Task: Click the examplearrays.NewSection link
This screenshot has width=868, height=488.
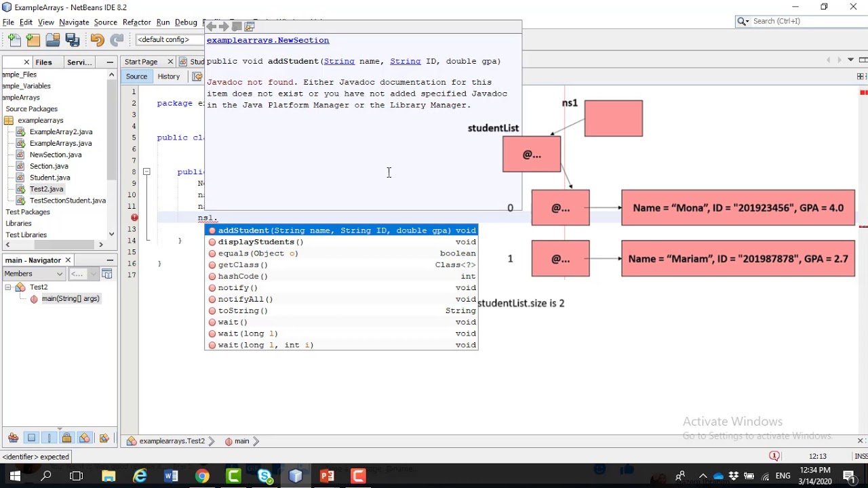Action: pyautogui.click(x=268, y=41)
